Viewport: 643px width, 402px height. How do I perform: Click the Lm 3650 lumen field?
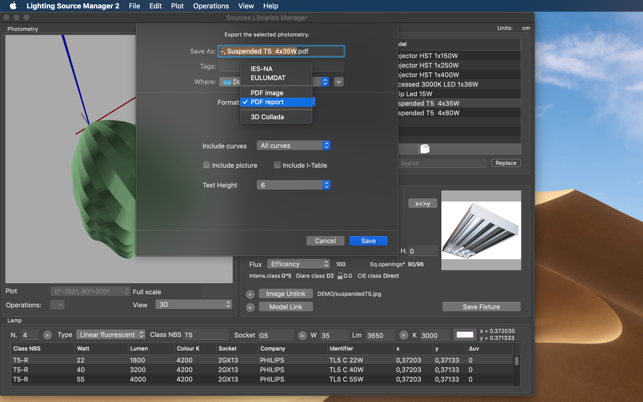(x=380, y=335)
